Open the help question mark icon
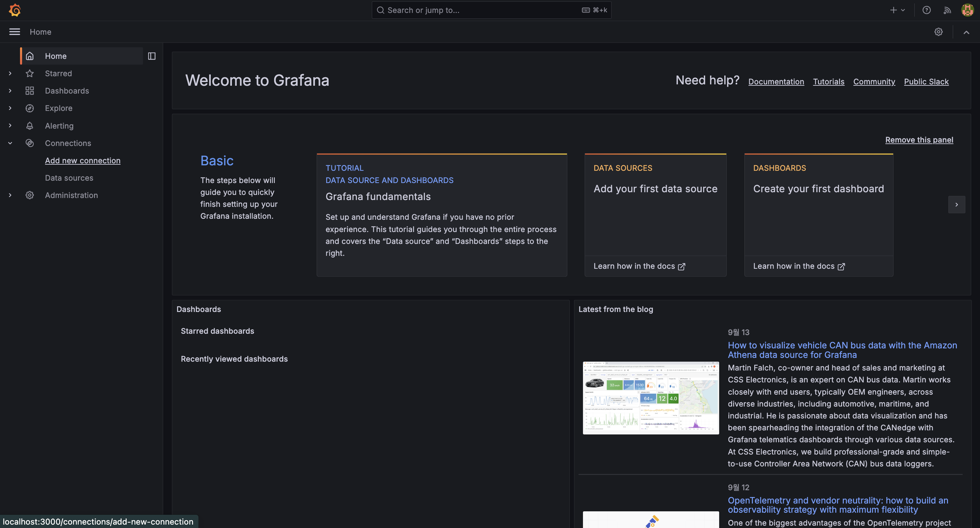980x528 pixels. pyautogui.click(x=926, y=10)
